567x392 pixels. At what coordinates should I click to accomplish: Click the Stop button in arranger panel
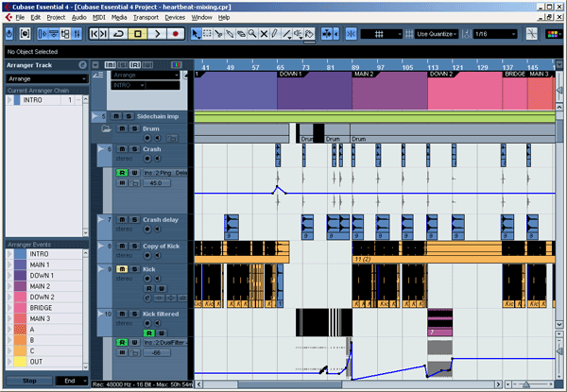coord(28,381)
